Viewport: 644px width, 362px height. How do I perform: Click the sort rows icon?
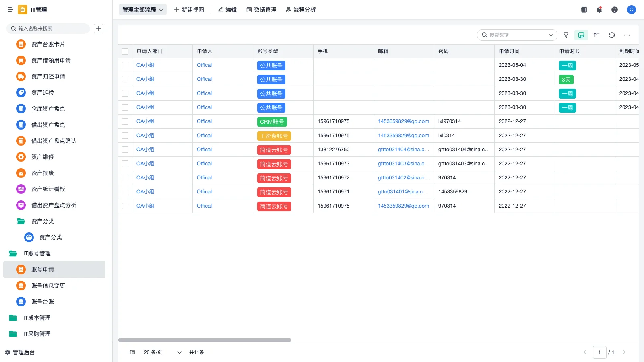597,35
